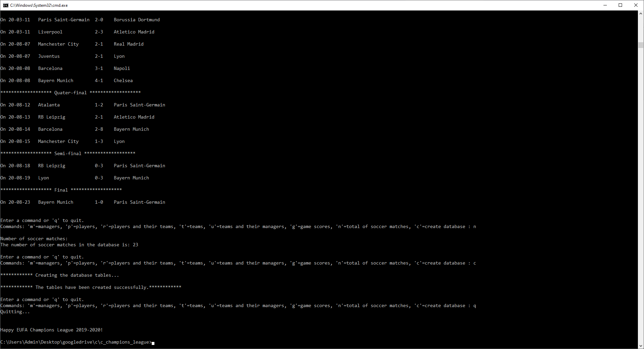Viewport: 644px width, 349px height.
Task: Click the window title text cmd.exe
Action: tap(39, 5)
